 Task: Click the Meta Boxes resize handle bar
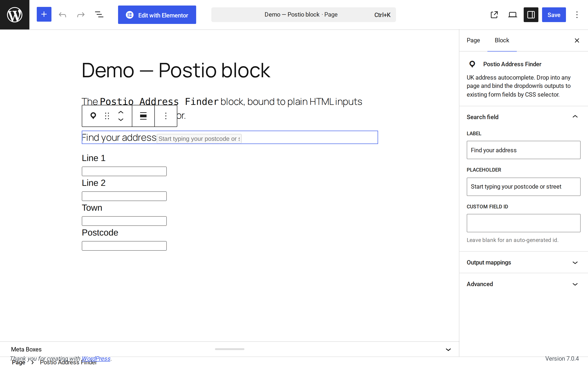point(230,349)
